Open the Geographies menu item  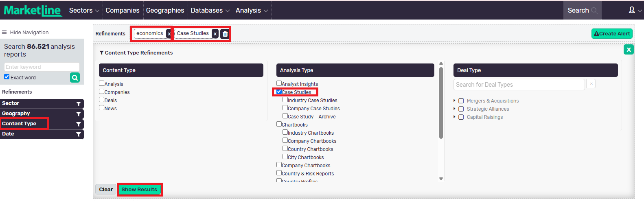pos(165,11)
